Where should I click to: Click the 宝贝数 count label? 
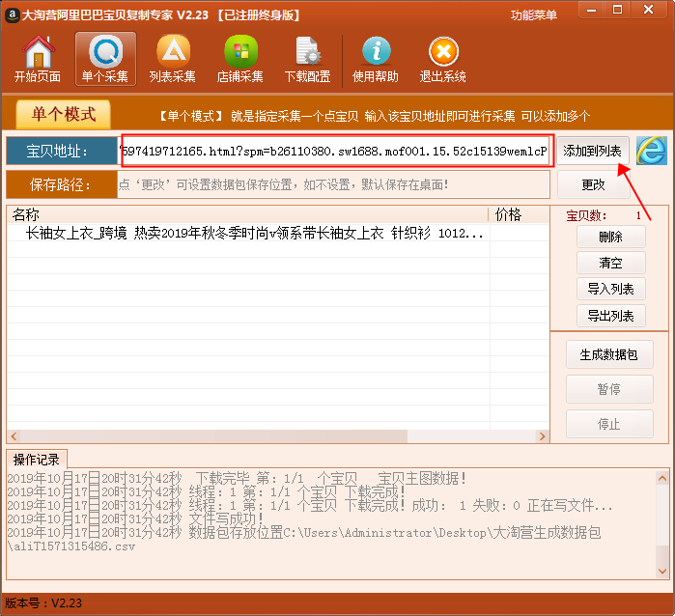(586, 215)
